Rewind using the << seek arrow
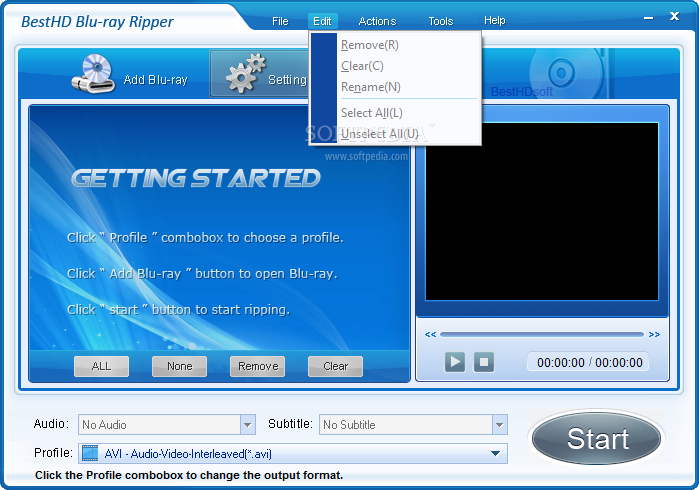Image resolution: width=699 pixels, height=490 pixels. click(430, 334)
